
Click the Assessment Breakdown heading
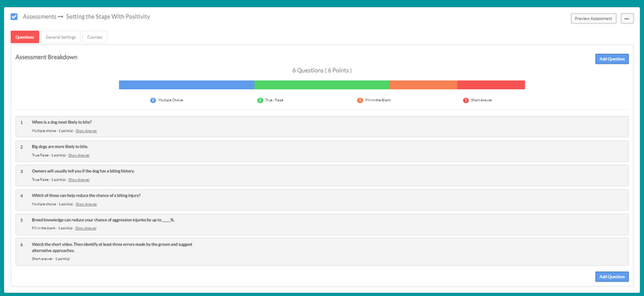click(x=47, y=57)
